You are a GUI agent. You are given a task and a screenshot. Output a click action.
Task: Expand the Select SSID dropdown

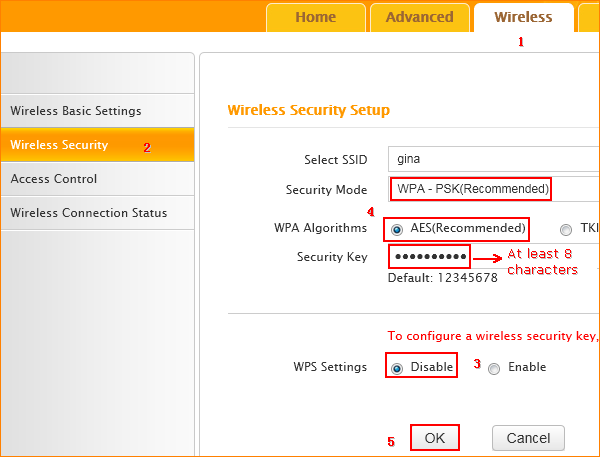pyautogui.click(x=494, y=159)
